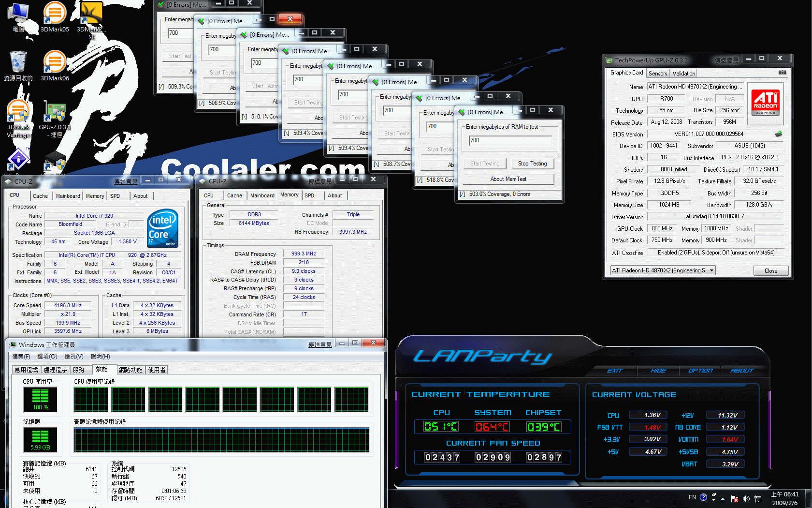The height and width of the screenshot is (508, 812).
Task: Click the save BIOS icon in GPU-Z
Action: 778,134
